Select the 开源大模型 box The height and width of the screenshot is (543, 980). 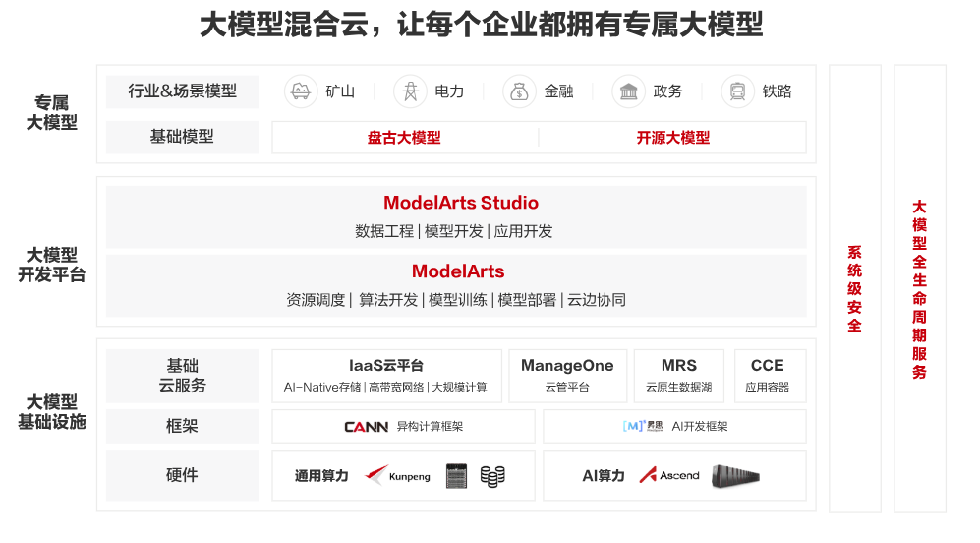pos(673,138)
